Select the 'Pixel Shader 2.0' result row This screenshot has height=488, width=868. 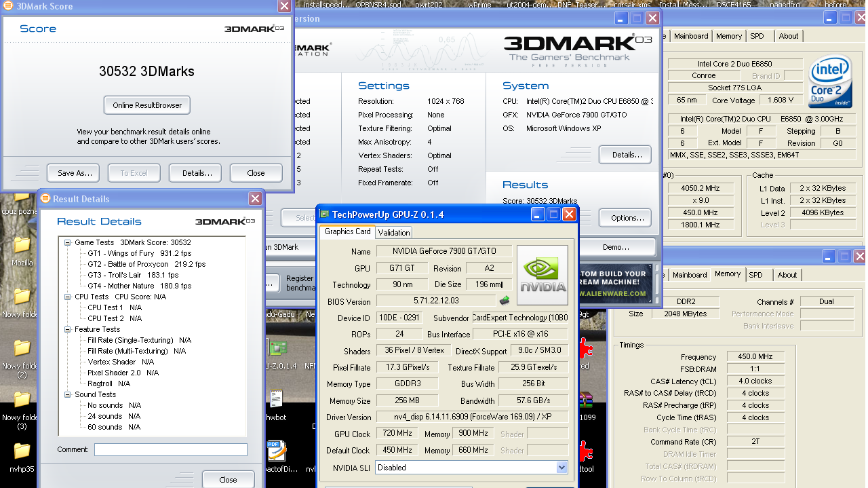click(x=123, y=373)
